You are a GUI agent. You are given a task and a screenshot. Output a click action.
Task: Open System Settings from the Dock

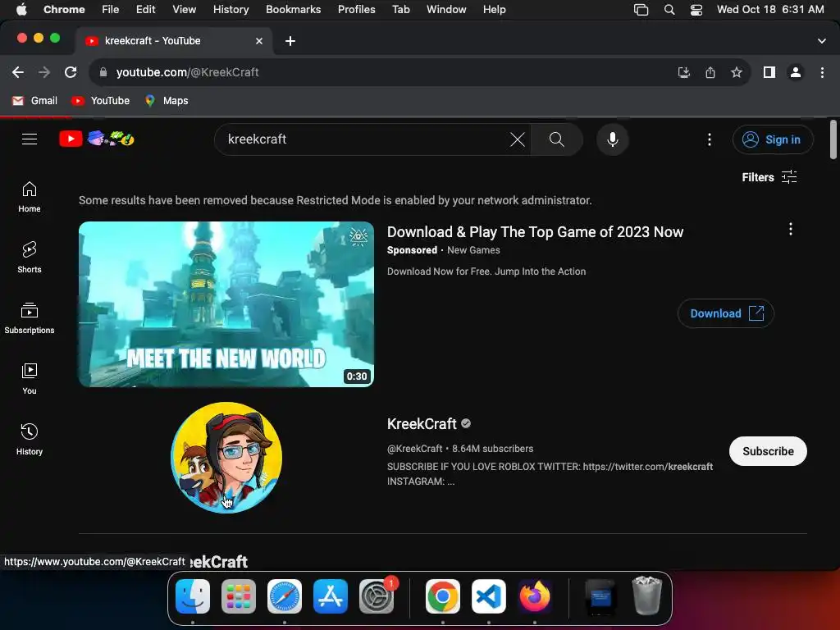click(x=376, y=596)
